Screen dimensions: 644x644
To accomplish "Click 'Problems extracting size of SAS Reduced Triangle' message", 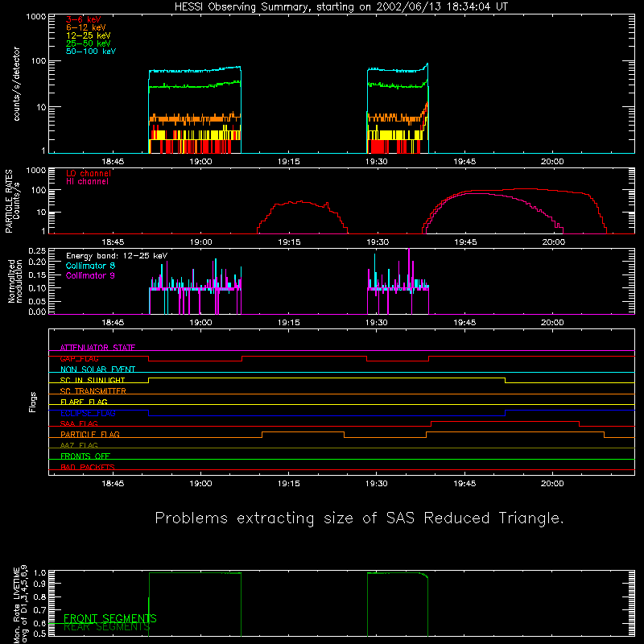I will [x=360, y=518].
